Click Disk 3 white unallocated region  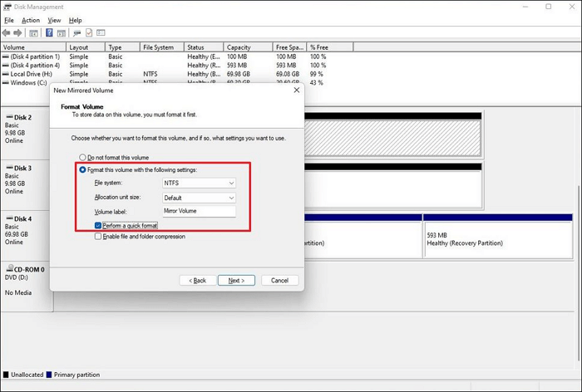click(392, 189)
